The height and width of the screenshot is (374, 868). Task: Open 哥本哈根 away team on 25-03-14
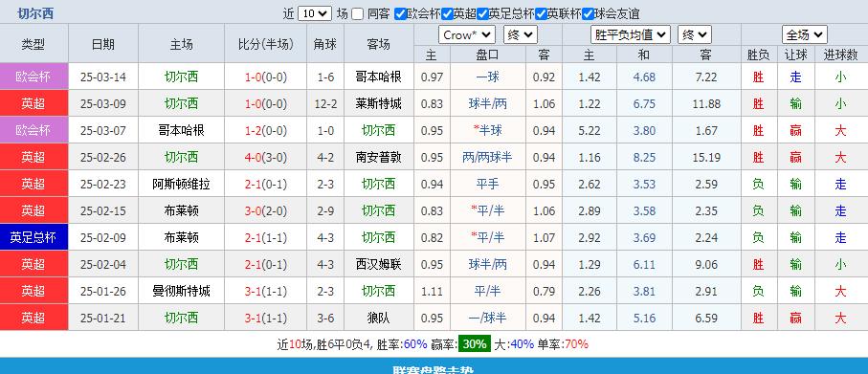tap(379, 77)
